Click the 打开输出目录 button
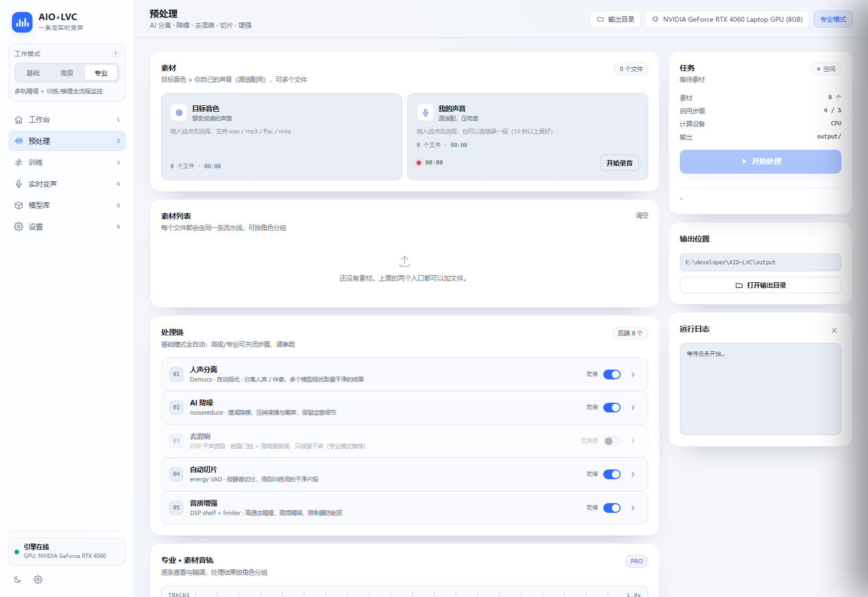Image resolution: width=868 pixels, height=597 pixels. click(x=761, y=285)
